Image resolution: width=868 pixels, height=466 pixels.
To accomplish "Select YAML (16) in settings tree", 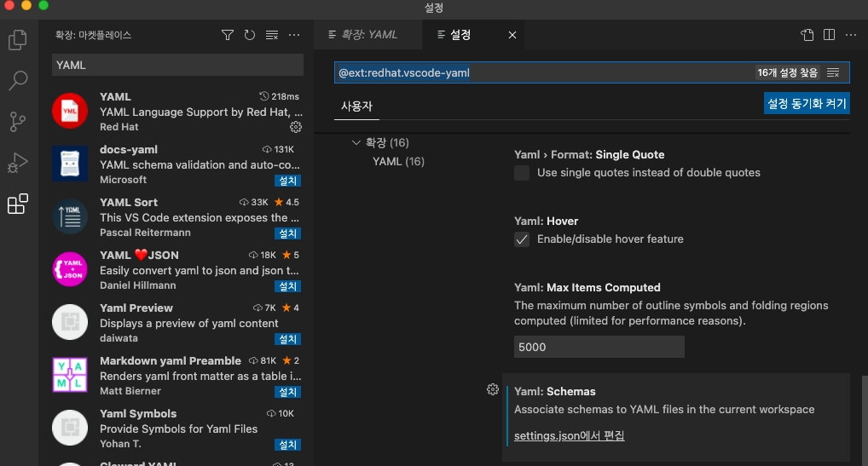I will tap(398, 161).
